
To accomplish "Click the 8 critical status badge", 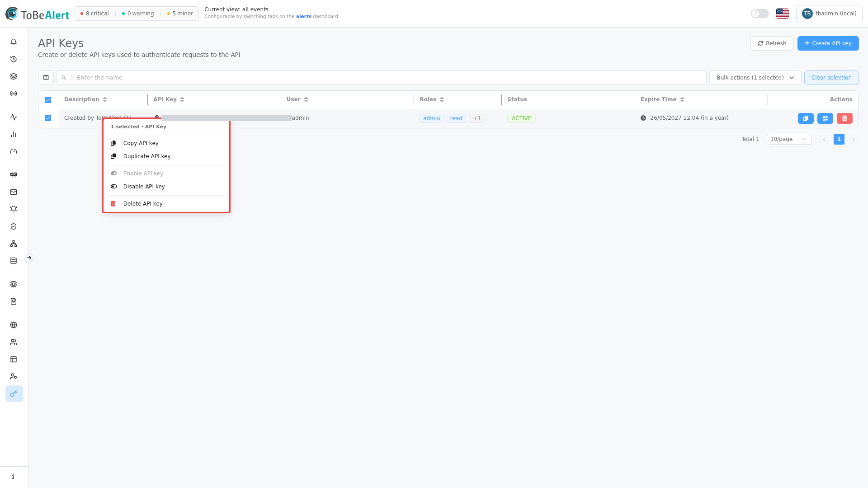I will point(94,14).
